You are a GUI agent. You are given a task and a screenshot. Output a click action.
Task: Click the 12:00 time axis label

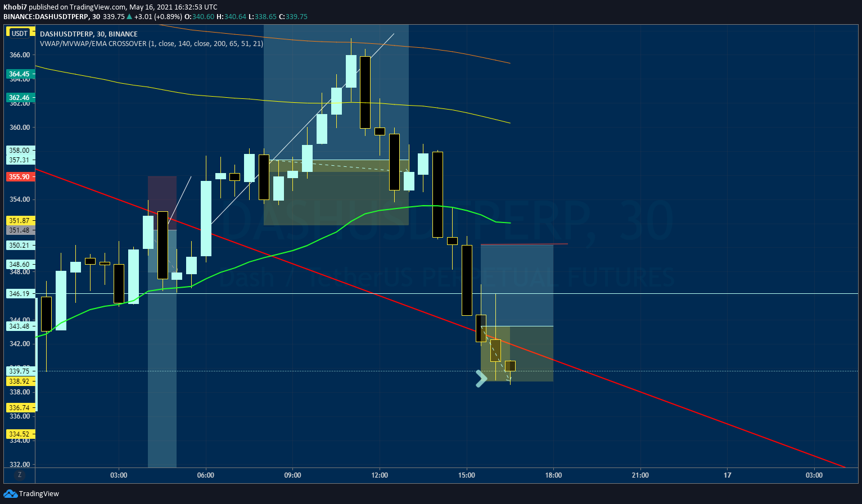click(x=380, y=475)
